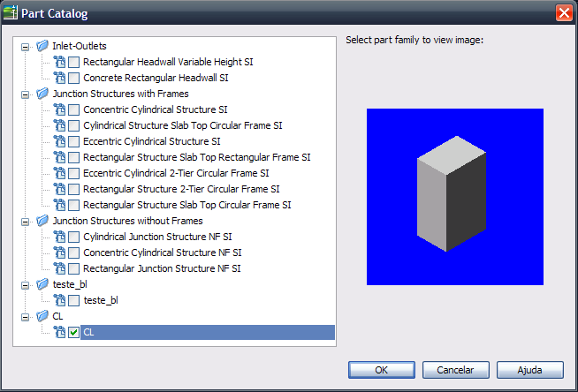The height and width of the screenshot is (392, 578).
Task: Select 'Rectangular Headwall Variable Height SI' text
Action: point(168,62)
